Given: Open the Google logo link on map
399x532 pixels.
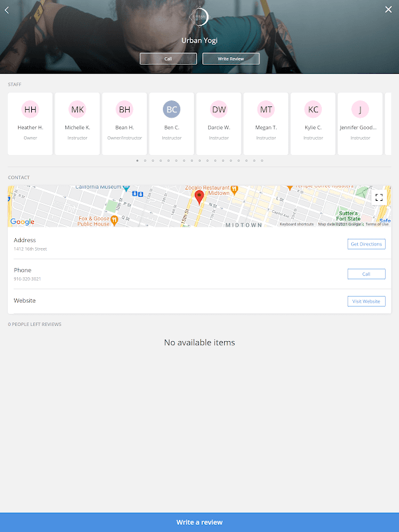Looking at the screenshot, I should pos(22,221).
